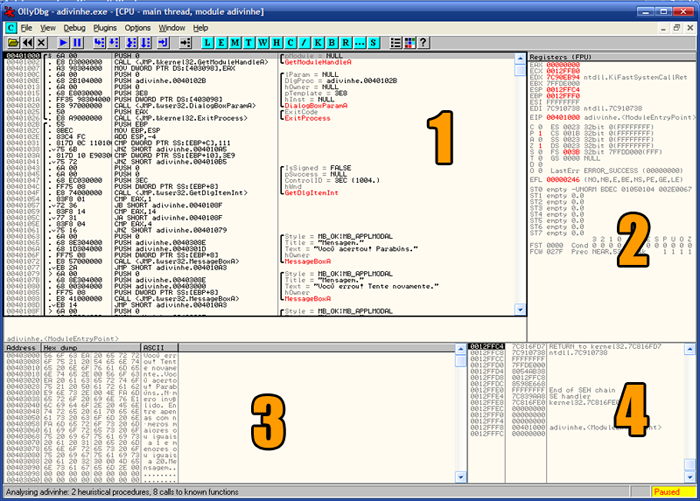Open Breakpoints window with B button
The height and width of the screenshot is (501, 700).
click(x=332, y=43)
